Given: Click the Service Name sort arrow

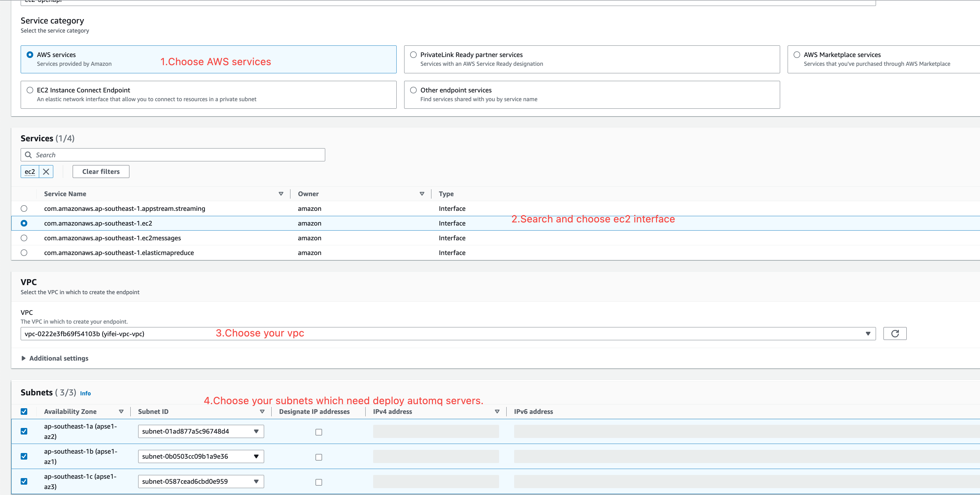Looking at the screenshot, I should point(281,194).
